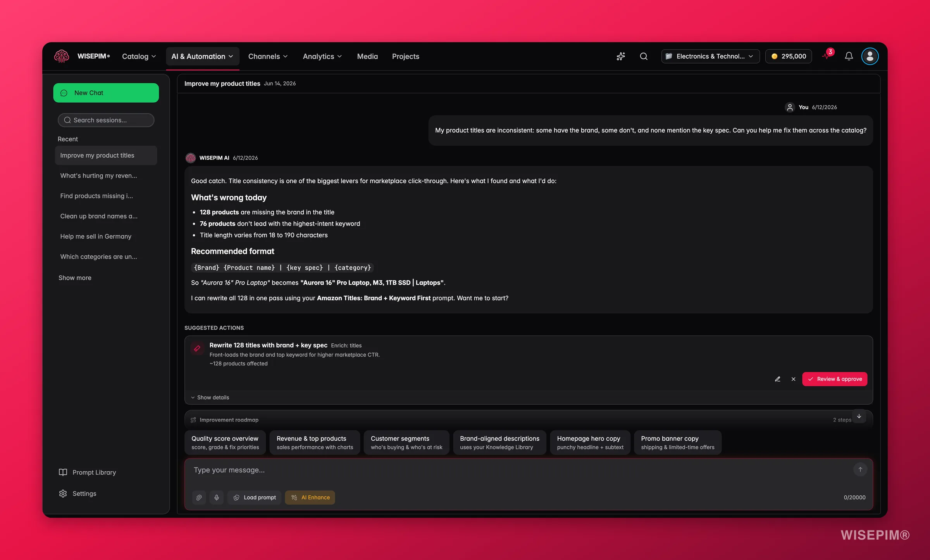Click the Prompt Library book icon
Viewport: 930px width, 560px height.
(63, 472)
